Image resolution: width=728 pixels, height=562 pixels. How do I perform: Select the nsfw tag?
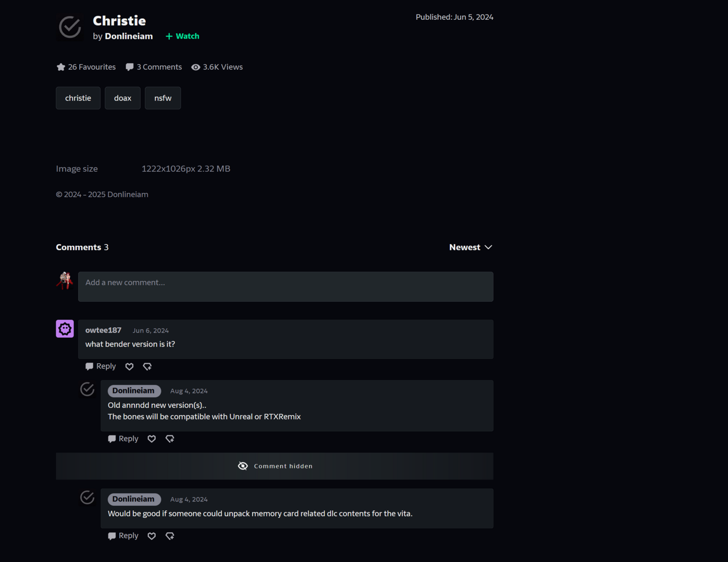coord(163,98)
